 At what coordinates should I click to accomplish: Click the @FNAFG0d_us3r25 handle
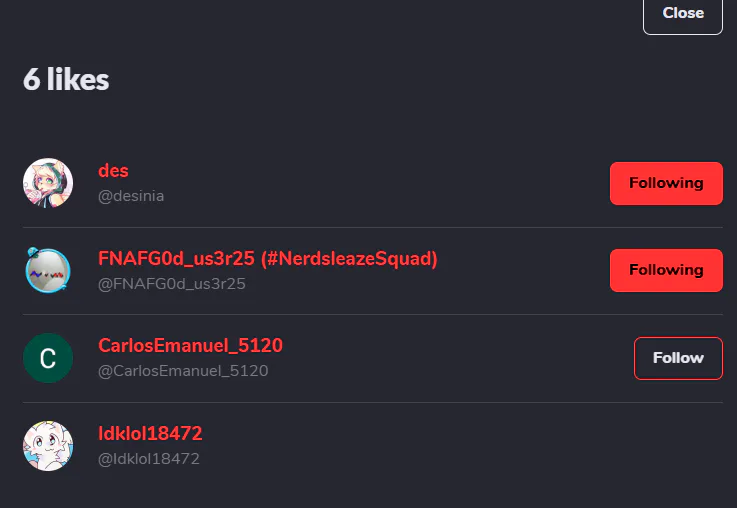coord(172,284)
